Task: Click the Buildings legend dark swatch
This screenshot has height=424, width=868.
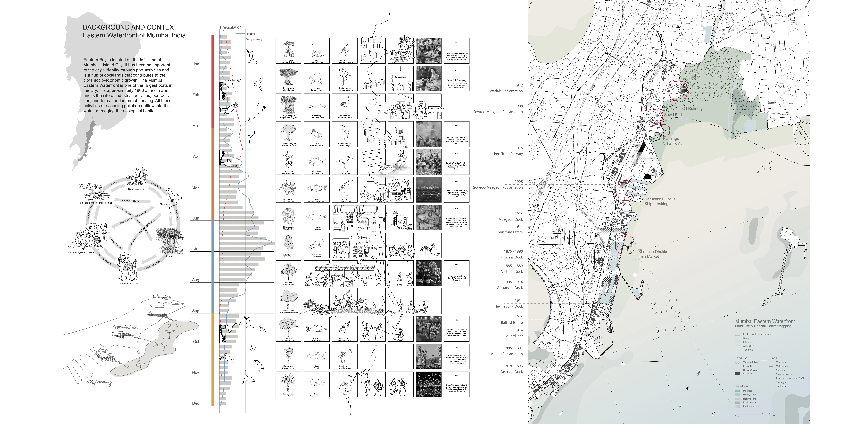Action: click(738, 374)
